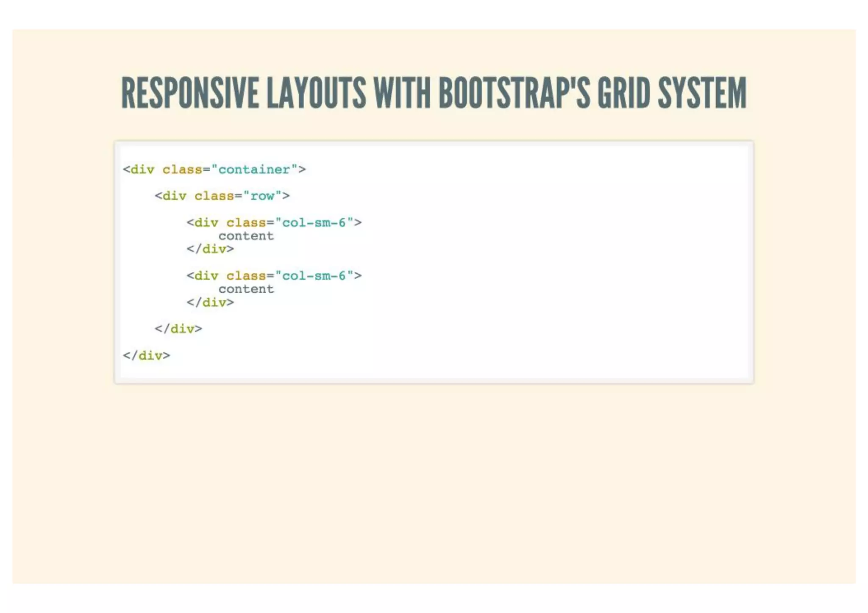Click the first 'content' text line
Screen dimensions: 868x613
pos(246,236)
